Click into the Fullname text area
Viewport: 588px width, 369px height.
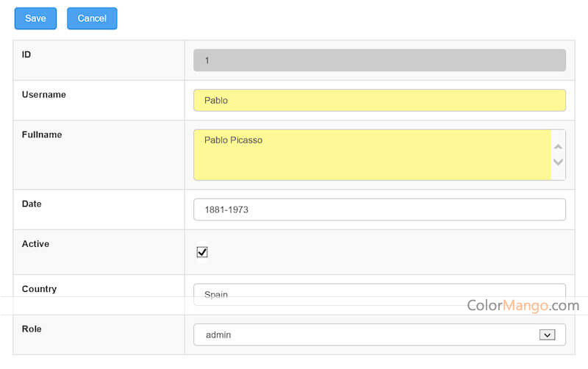(372, 154)
